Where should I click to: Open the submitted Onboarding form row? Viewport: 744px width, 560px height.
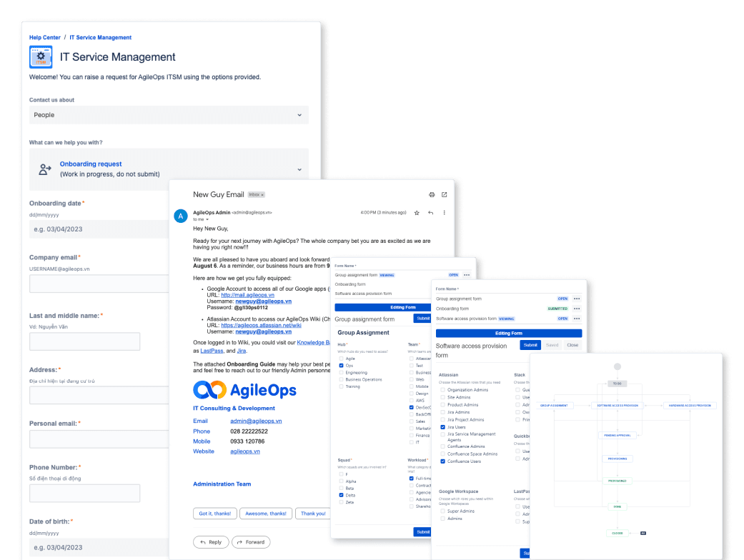pyautogui.click(x=508, y=309)
